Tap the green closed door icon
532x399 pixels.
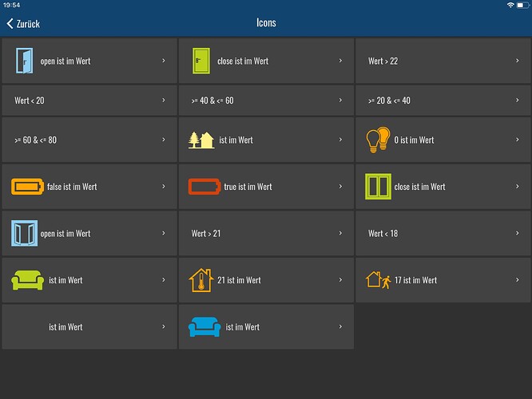pyautogui.click(x=200, y=60)
